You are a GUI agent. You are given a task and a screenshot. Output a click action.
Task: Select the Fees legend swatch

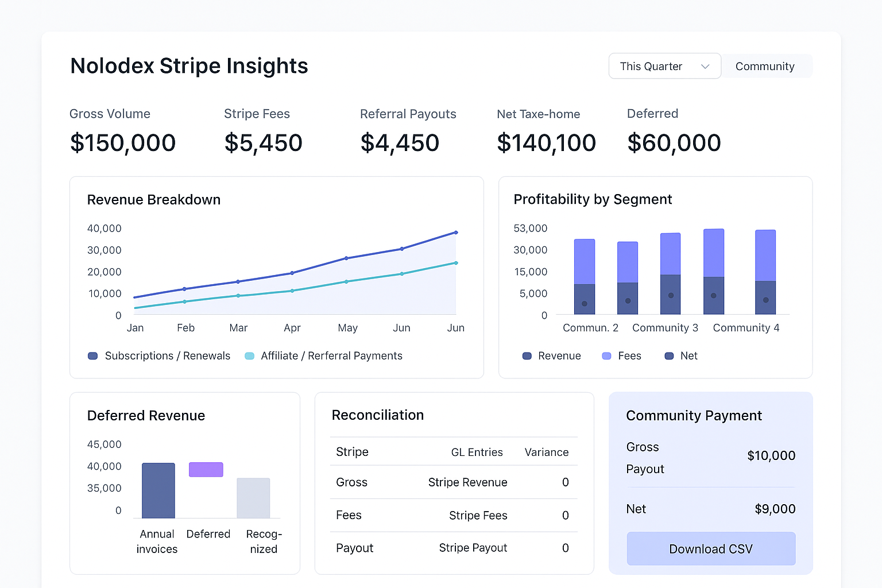pyautogui.click(x=606, y=356)
